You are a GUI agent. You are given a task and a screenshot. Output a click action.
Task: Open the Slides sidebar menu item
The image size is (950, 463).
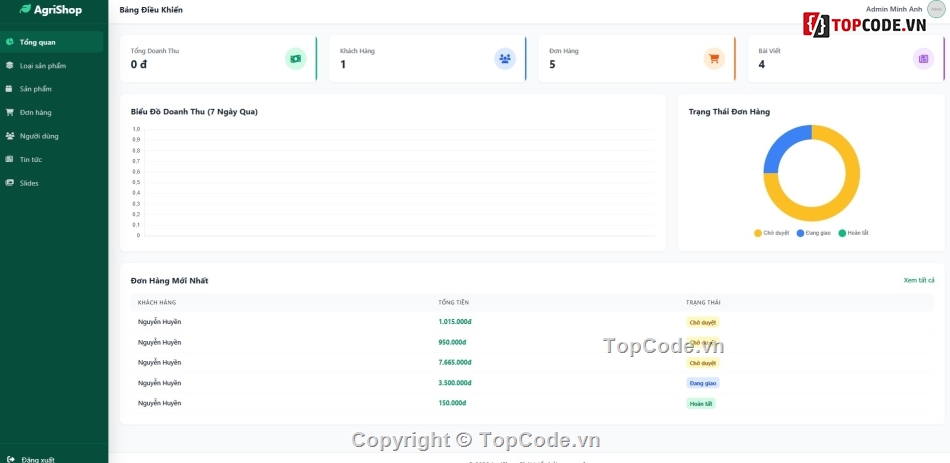click(x=52, y=182)
